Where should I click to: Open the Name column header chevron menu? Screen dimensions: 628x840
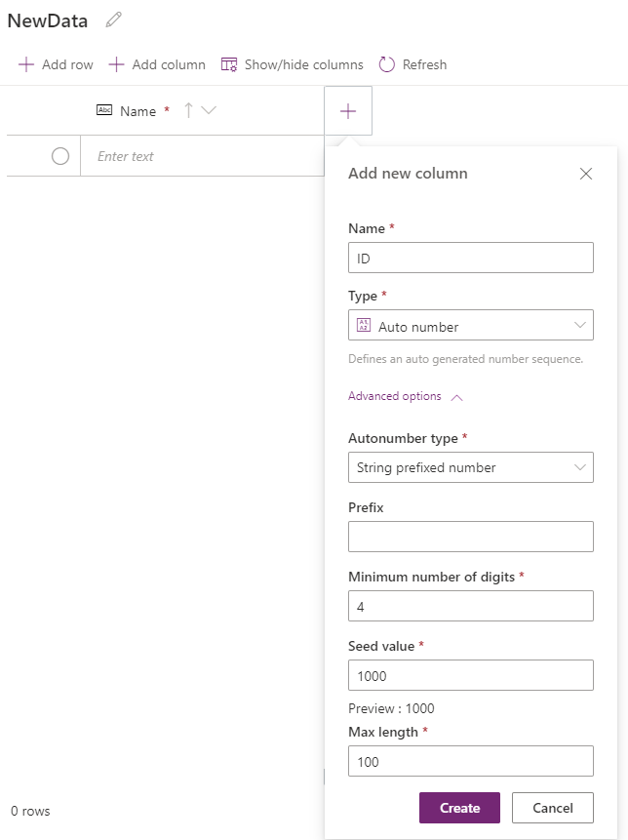pyautogui.click(x=209, y=111)
